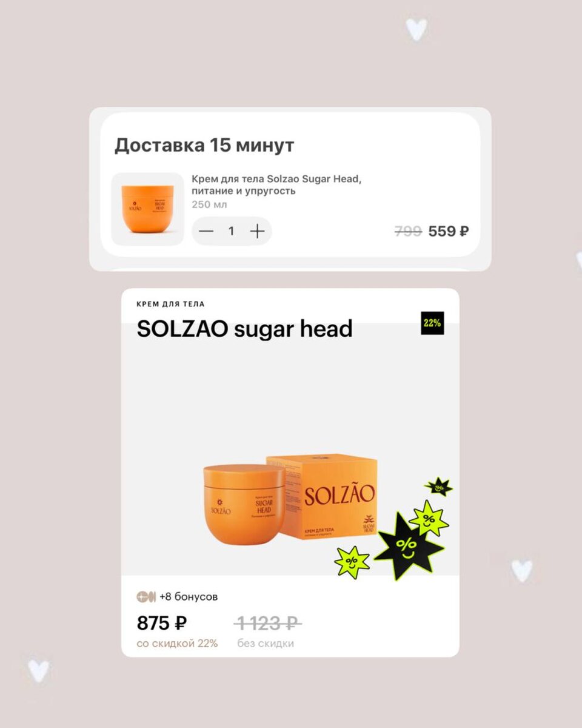Screen dimensions: 582x728
Task: Click the large black percent star sticker
Action: pos(409,546)
